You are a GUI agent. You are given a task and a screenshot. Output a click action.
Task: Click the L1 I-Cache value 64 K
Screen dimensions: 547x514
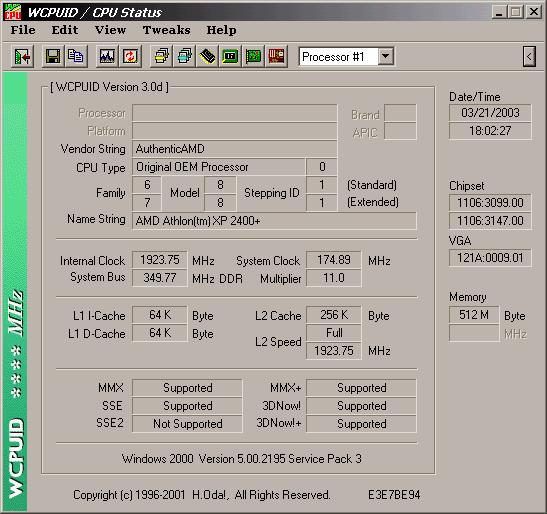(x=160, y=315)
